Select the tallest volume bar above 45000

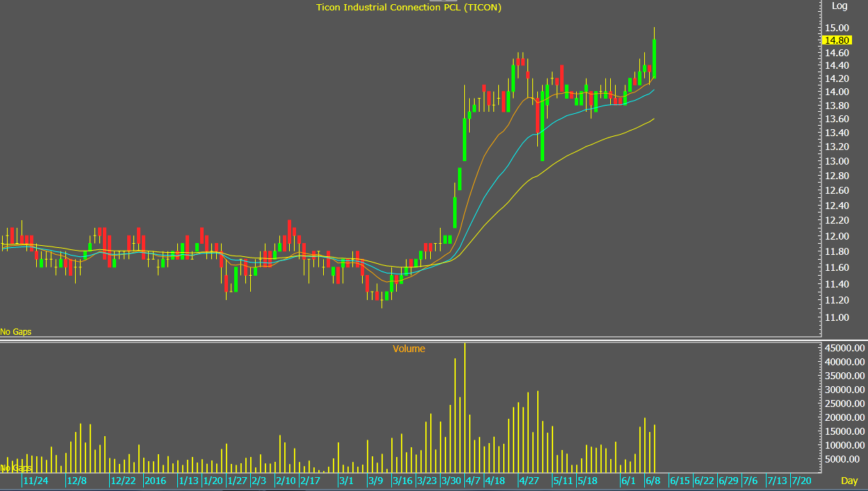464,407
